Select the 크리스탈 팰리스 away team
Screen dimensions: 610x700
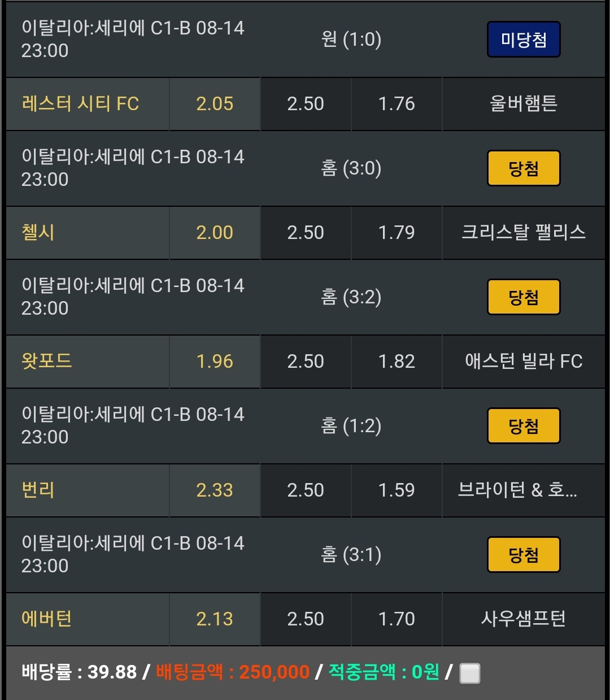pos(523,233)
